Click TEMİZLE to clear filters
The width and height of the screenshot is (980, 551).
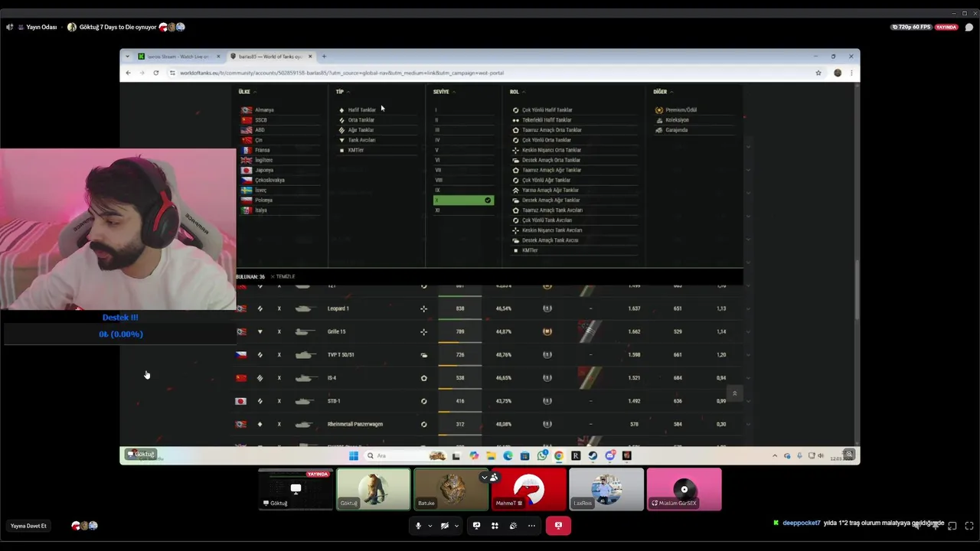pyautogui.click(x=283, y=276)
